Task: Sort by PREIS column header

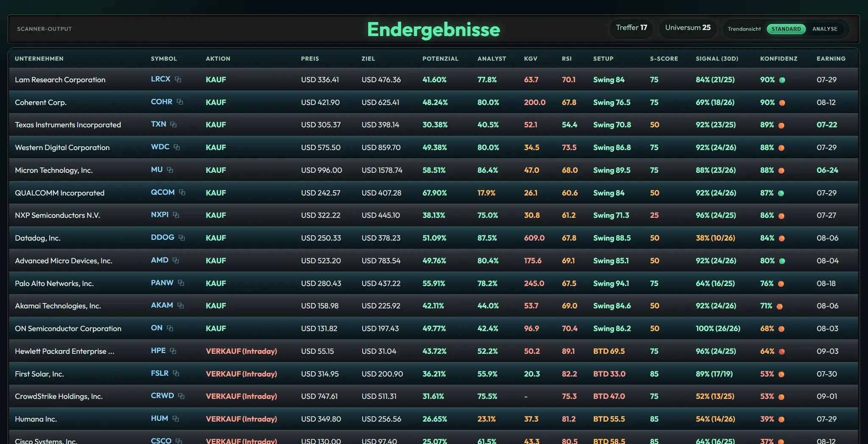Action: click(x=310, y=58)
